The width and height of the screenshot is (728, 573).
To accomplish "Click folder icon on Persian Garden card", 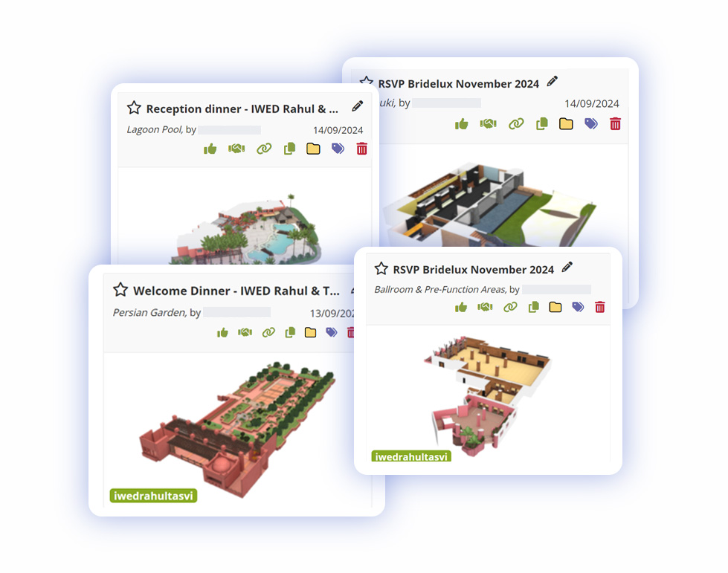I will tap(310, 332).
